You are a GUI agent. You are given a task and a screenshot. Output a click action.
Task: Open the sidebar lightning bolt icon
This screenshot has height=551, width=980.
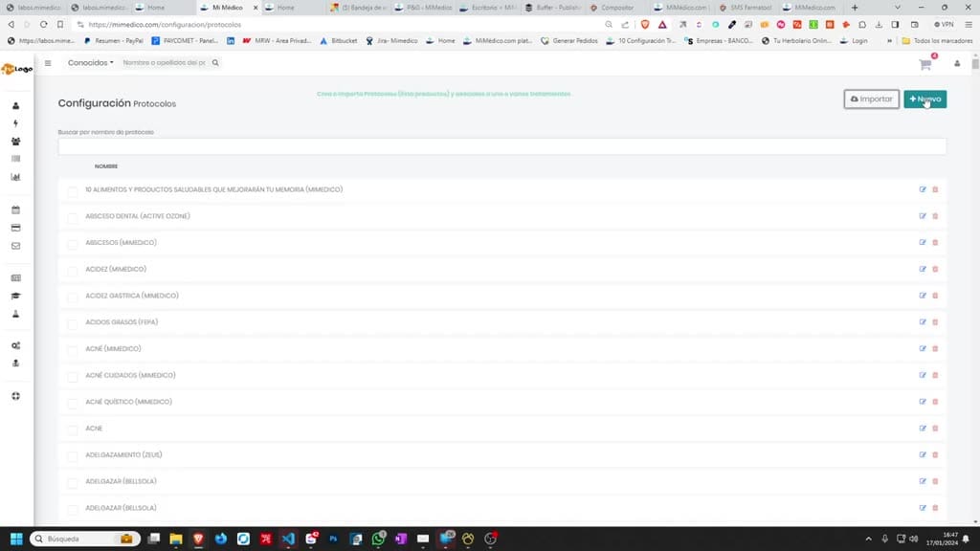(15, 123)
